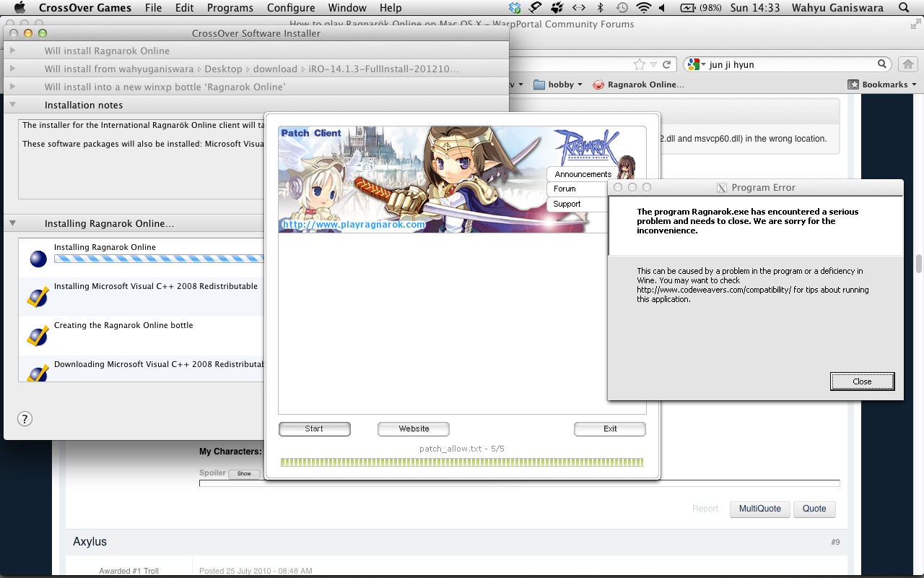
Task: Open the Programs menu
Action: [230, 8]
